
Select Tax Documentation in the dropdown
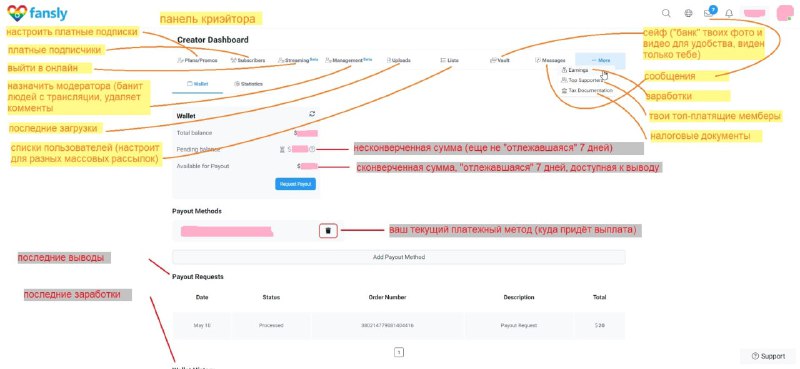pos(587,90)
